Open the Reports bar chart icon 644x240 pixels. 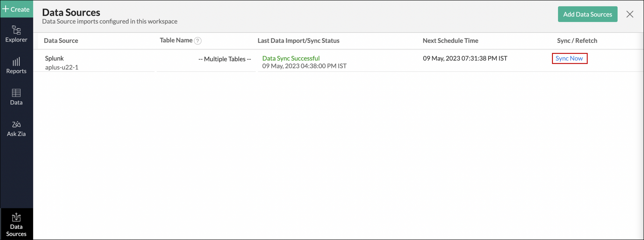[x=16, y=62]
